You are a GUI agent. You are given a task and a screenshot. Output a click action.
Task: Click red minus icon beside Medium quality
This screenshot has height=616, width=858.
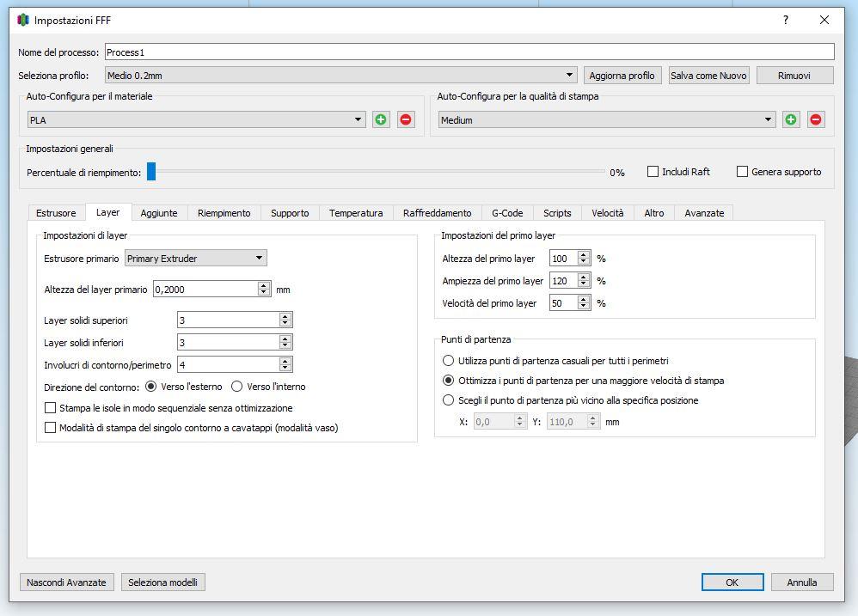point(816,119)
